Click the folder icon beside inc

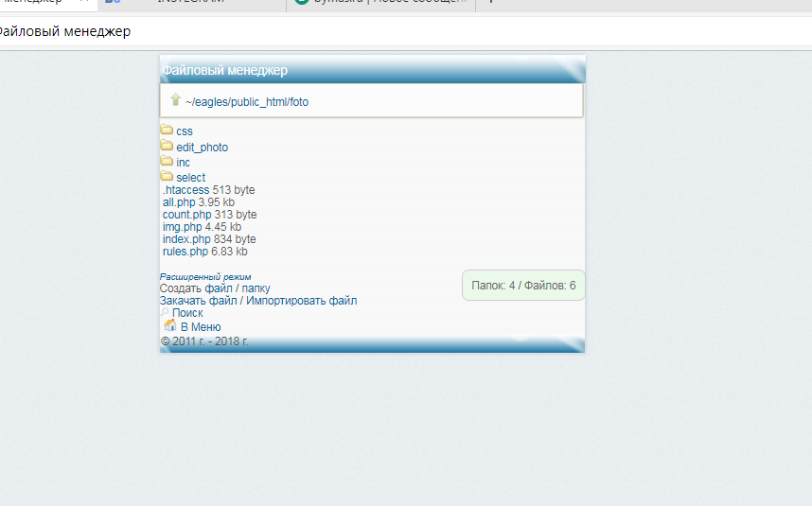pyautogui.click(x=167, y=162)
